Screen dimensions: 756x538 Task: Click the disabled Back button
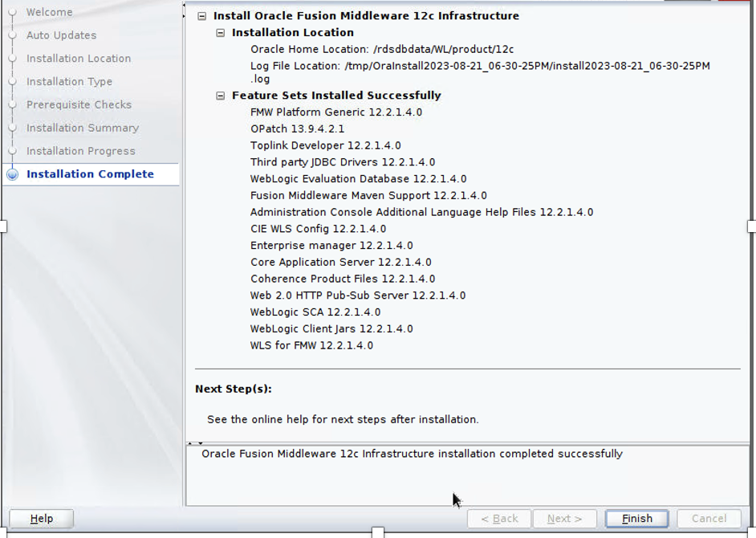(x=499, y=519)
